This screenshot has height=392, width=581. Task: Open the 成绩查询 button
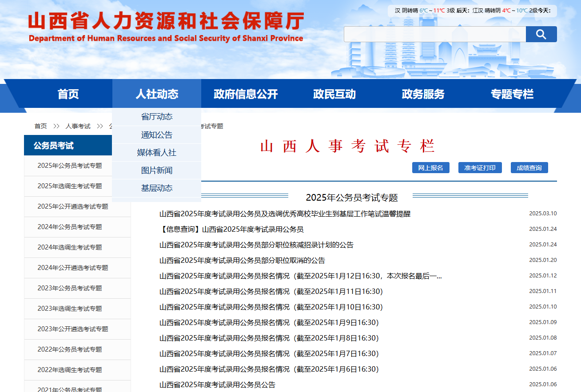(529, 168)
